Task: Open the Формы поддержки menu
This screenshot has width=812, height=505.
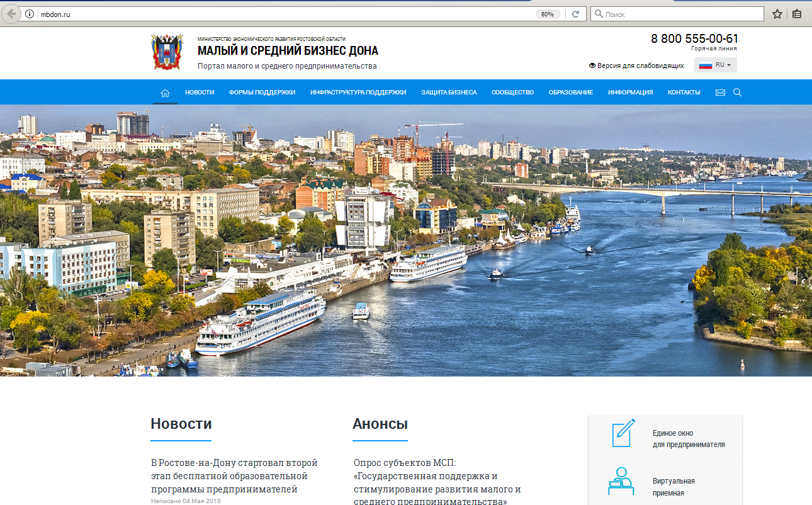Action: click(x=262, y=93)
